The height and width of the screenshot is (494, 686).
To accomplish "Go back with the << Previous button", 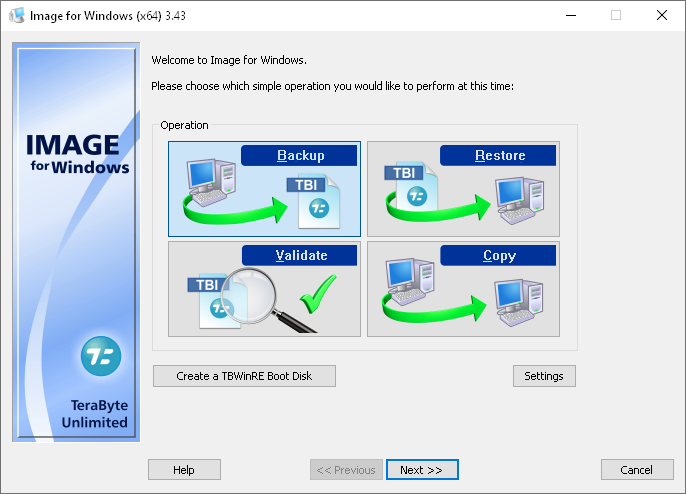I will coord(346,469).
